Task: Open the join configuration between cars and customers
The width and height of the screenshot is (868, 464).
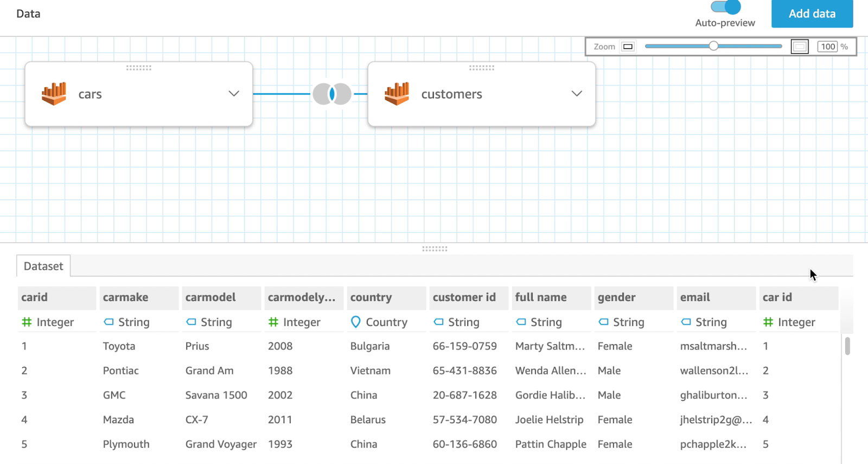Action: click(332, 94)
